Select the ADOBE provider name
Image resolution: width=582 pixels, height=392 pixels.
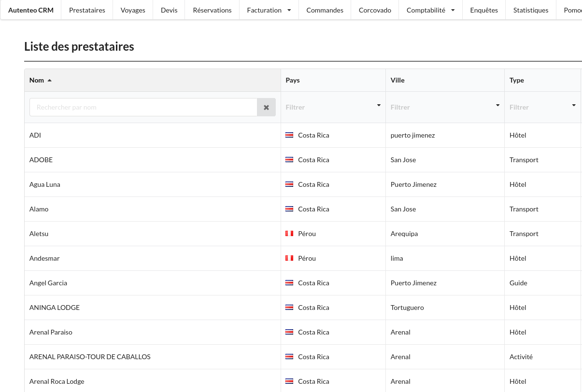[x=41, y=160]
